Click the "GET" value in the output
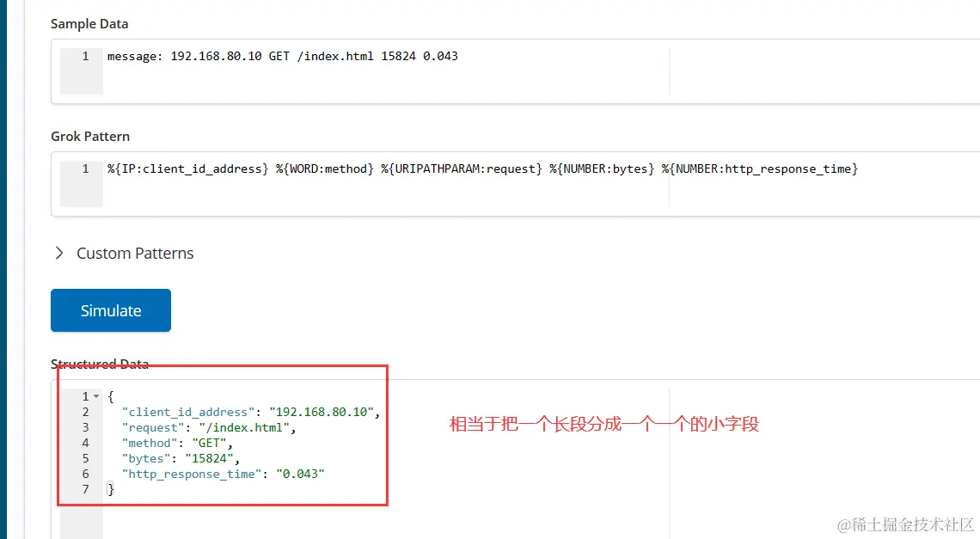 pyautogui.click(x=209, y=444)
